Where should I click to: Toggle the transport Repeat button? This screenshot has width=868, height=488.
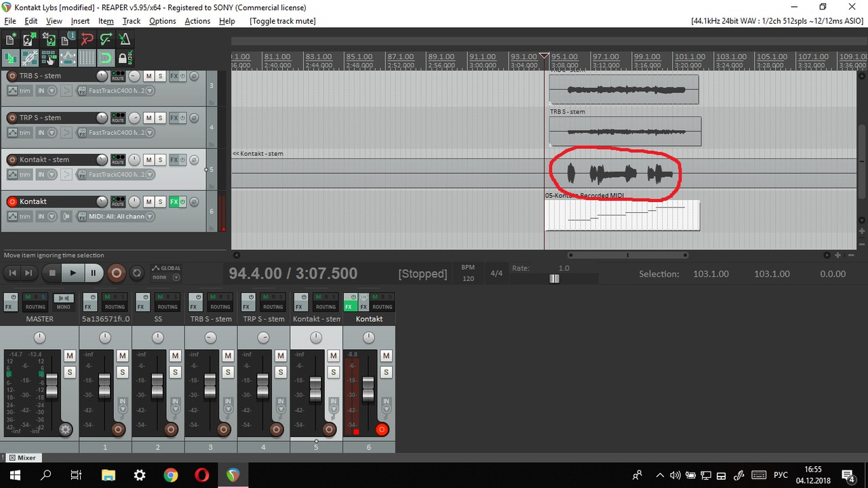click(x=137, y=273)
